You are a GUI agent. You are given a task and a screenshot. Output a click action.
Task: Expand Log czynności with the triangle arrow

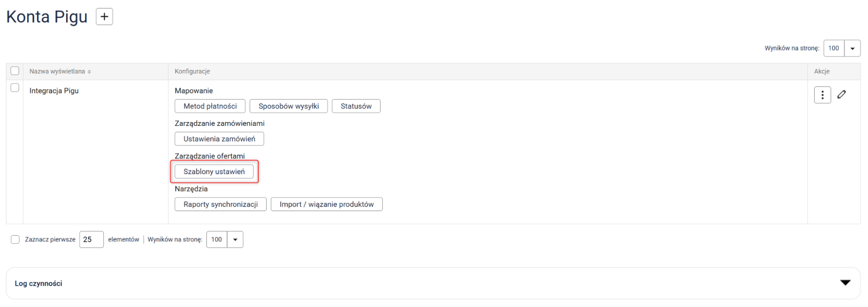pyautogui.click(x=845, y=283)
